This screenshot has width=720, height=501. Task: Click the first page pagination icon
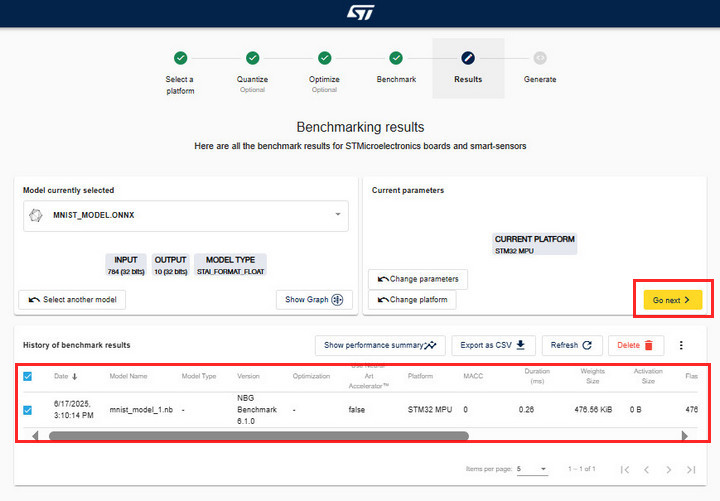[x=624, y=469]
